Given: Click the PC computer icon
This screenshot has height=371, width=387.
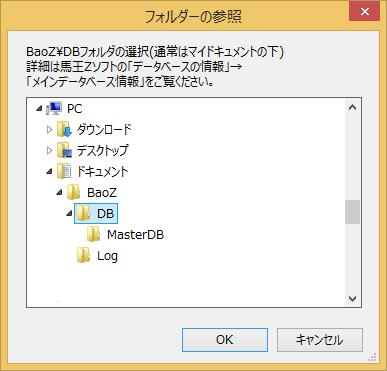Looking at the screenshot, I should point(54,108).
